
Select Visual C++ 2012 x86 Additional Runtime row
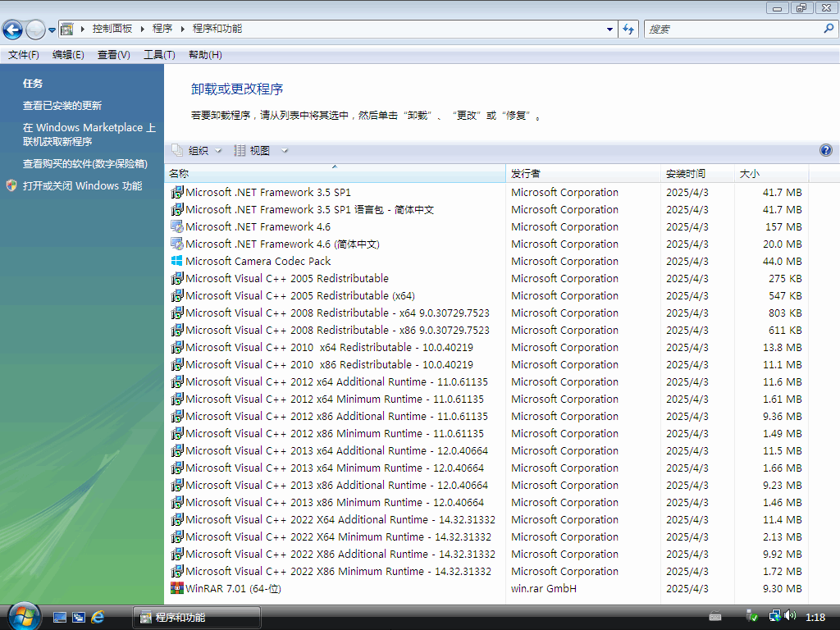coord(486,416)
